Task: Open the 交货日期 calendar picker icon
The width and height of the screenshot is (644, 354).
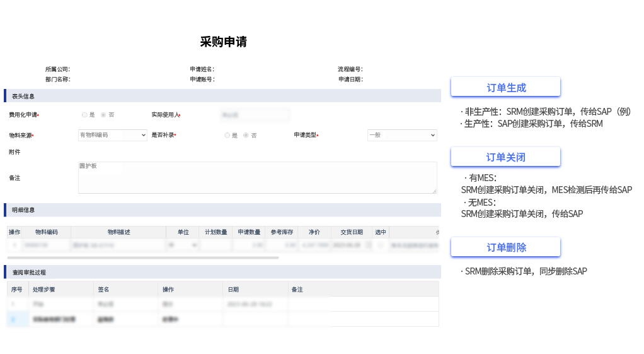Action: point(367,245)
